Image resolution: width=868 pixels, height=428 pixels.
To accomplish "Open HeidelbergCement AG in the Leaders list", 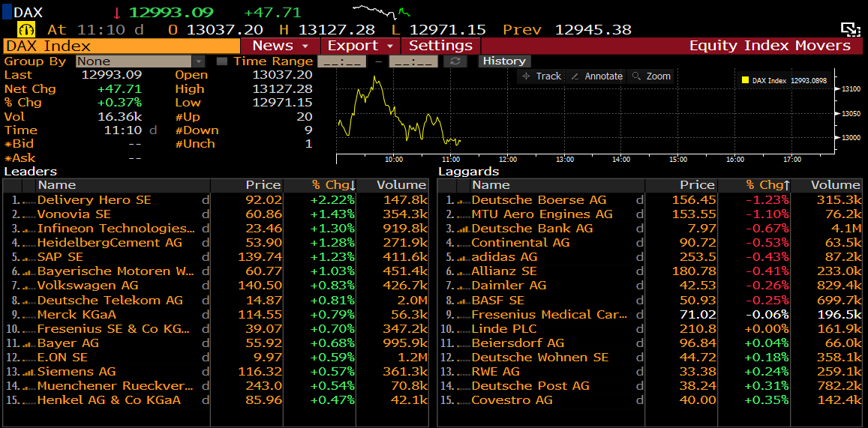I will pyautogui.click(x=110, y=244).
